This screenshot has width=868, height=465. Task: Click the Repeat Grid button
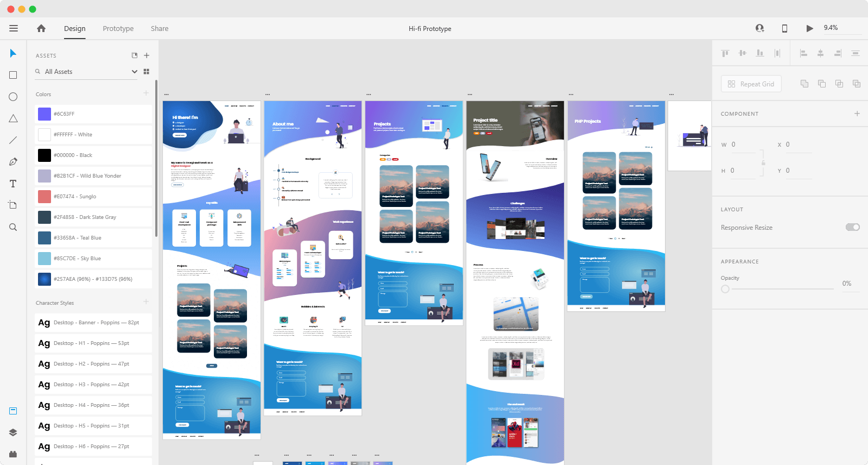click(751, 84)
